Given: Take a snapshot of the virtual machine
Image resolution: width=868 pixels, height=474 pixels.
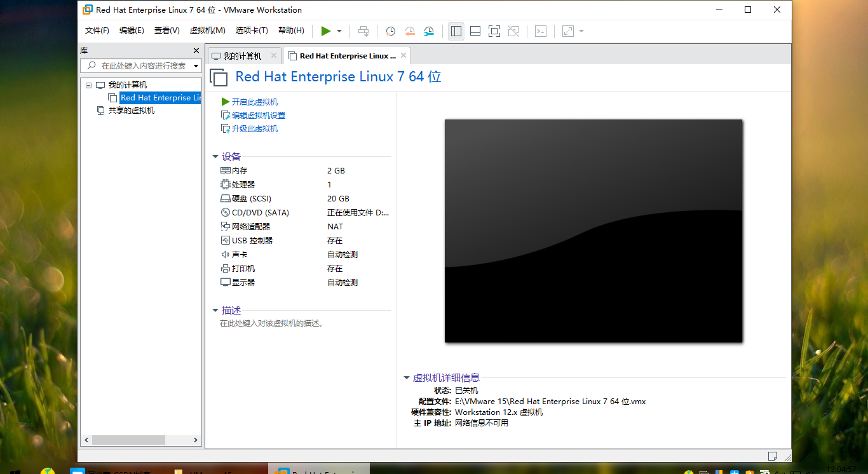Looking at the screenshot, I should click(x=390, y=30).
